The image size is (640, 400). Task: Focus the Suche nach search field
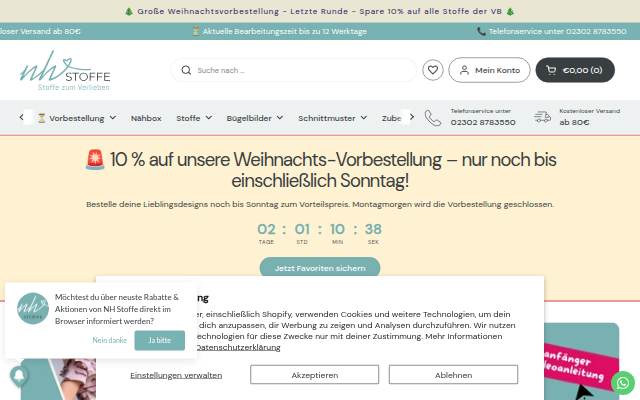coord(294,70)
